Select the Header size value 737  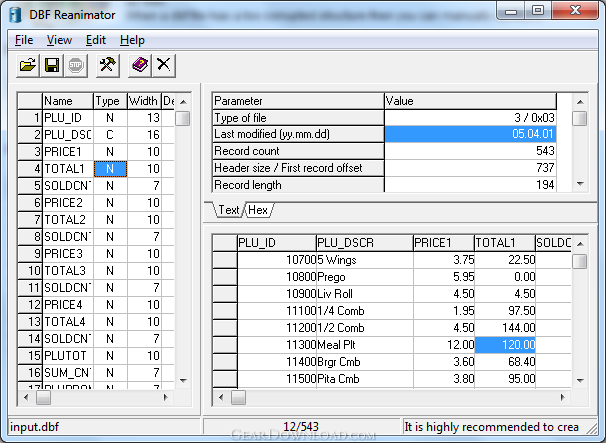coord(470,168)
